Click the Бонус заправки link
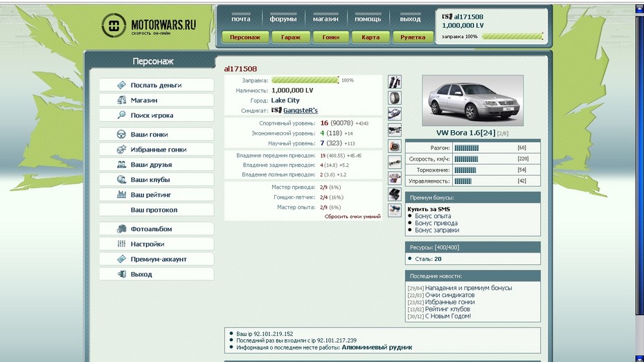The width and height of the screenshot is (644, 362). point(437,230)
